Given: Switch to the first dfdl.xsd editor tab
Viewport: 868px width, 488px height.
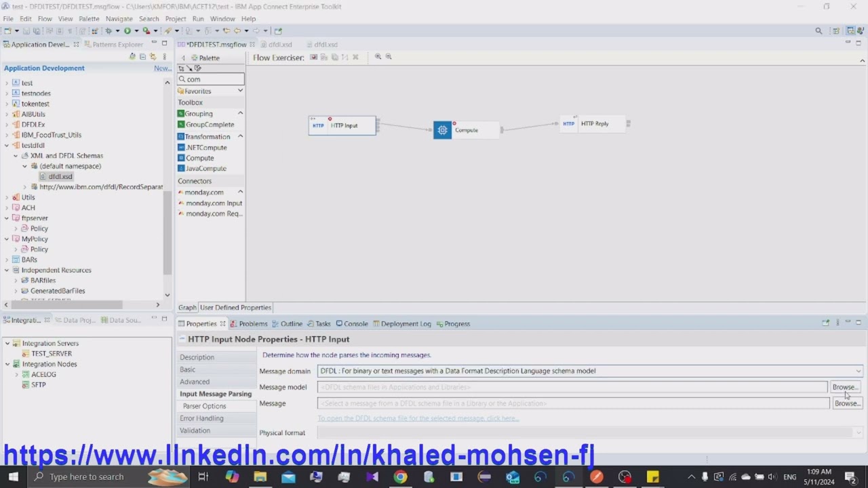Looking at the screenshot, I should click(277, 45).
